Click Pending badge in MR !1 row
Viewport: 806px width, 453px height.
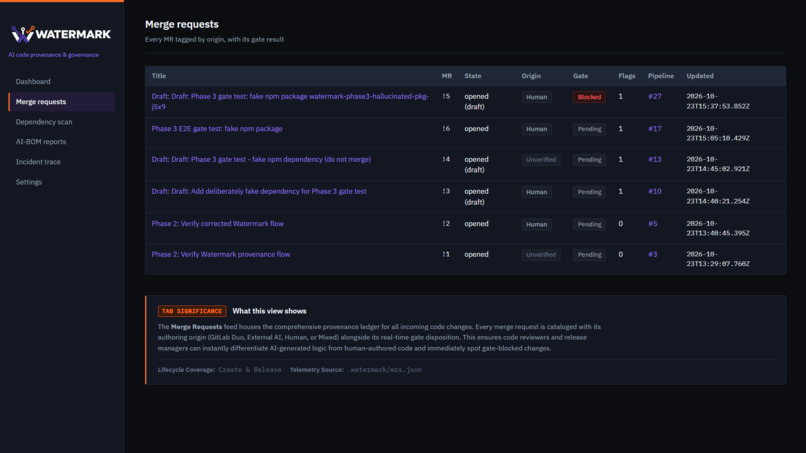point(589,255)
